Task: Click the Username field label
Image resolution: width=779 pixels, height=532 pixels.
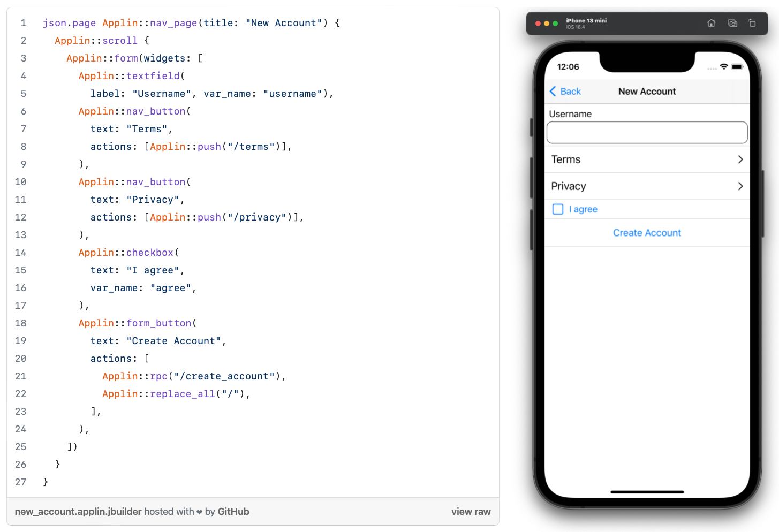Action: coord(570,114)
